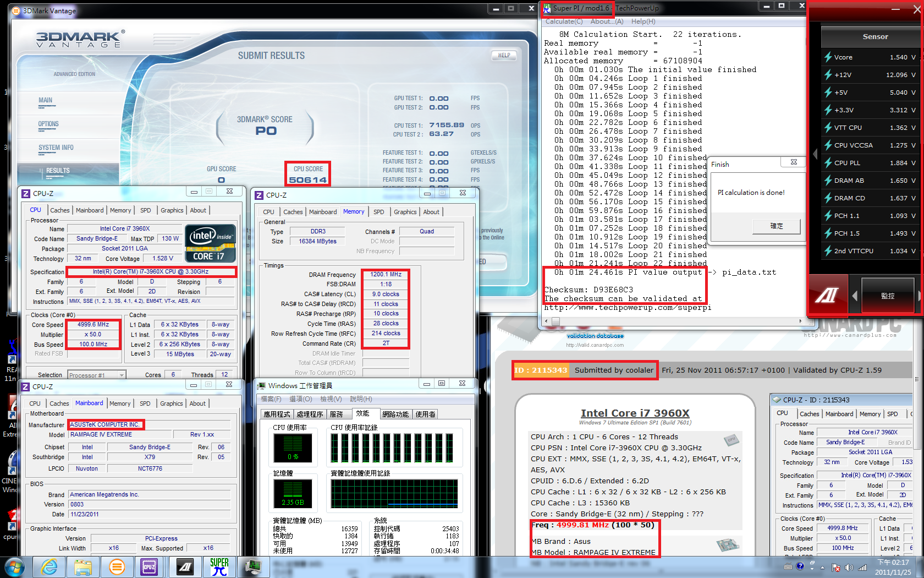
Task: Select the 應用程式 tab in Task Manager
Action: 277,414
